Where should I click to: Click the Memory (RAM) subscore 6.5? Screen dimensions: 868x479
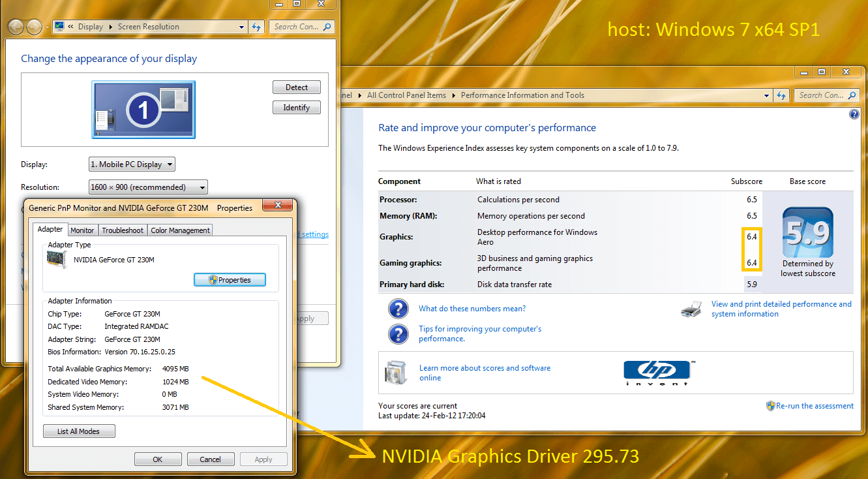pyautogui.click(x=752, y=216)
